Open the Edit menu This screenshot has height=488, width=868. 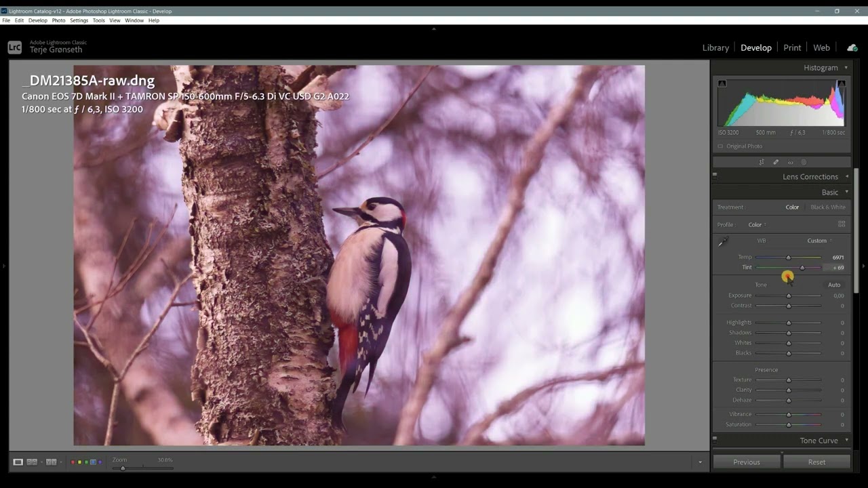point(19,20)
